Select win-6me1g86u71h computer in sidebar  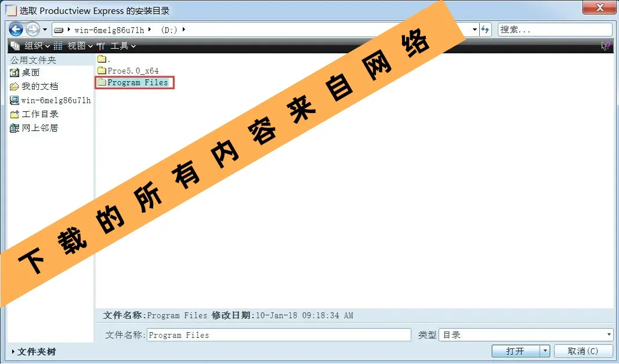click(56, 100)
